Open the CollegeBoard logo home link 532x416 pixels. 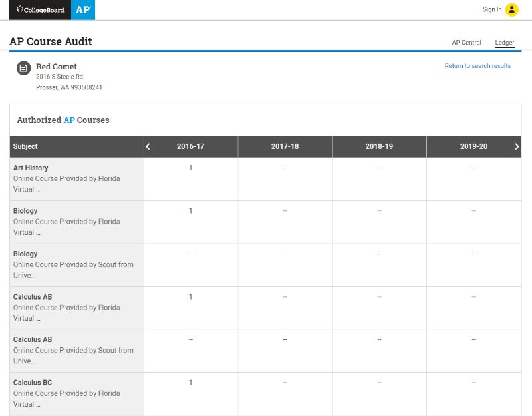[x=40, y=10]
